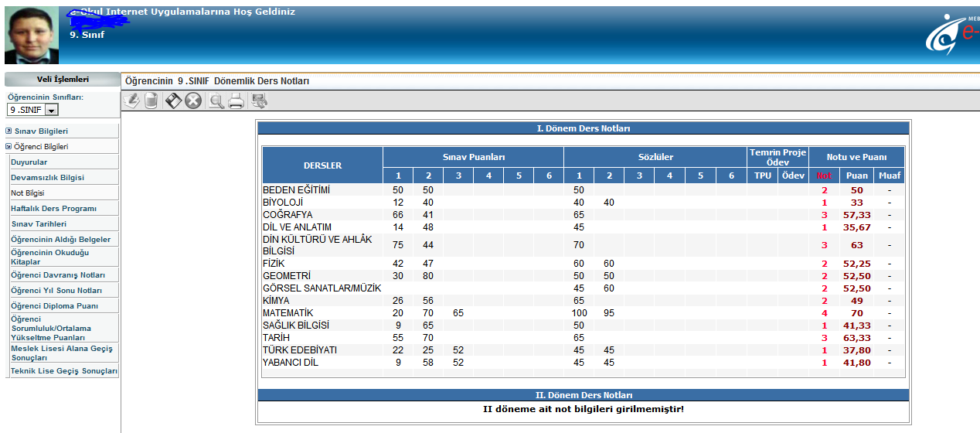Click DİN KÜLTÜRÜ first exam score 75
The width and height of the screenshot is (980, 433).
[398, 245]
